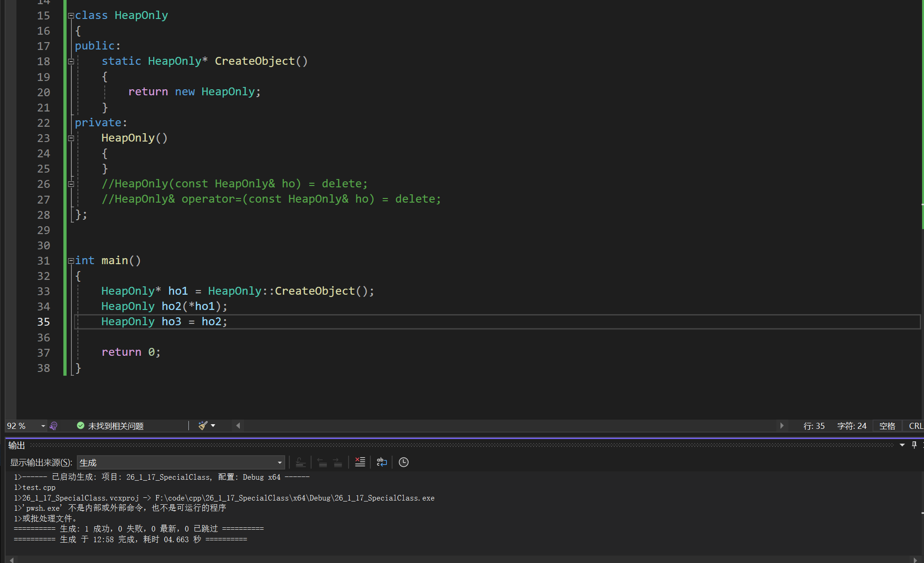Click the Clear All output icon
Viewport: 924px width, 563px height.
coord(360,462)
